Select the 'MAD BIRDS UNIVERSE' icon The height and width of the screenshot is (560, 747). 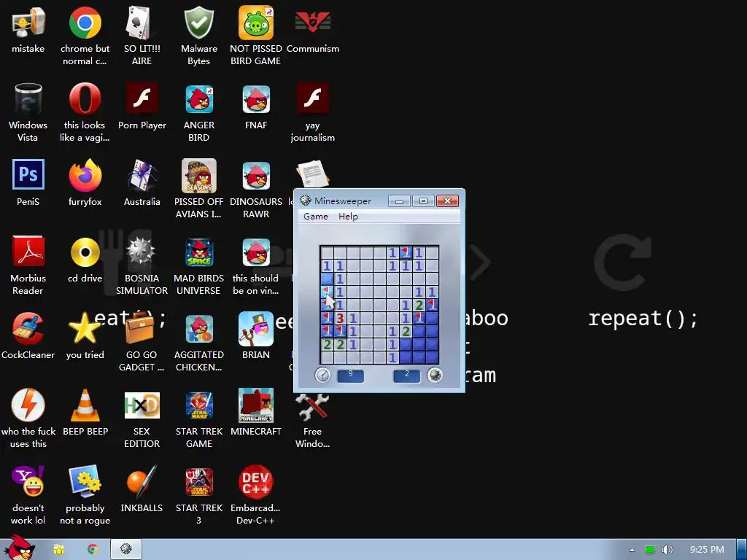[198, 265]
